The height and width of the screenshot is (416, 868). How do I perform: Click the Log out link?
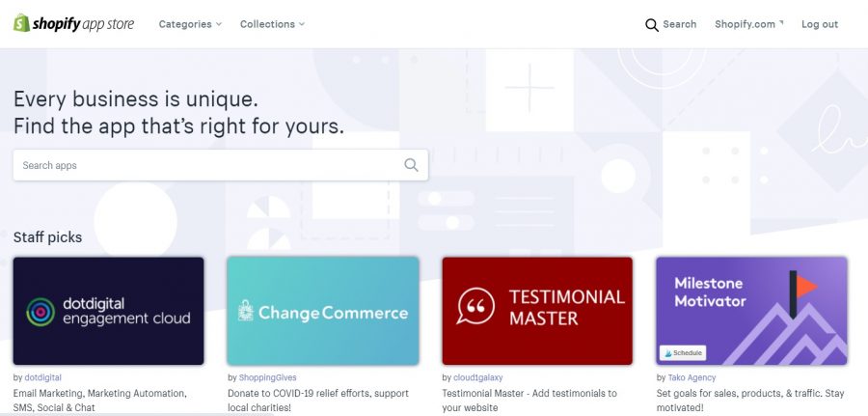coord(820,24)
